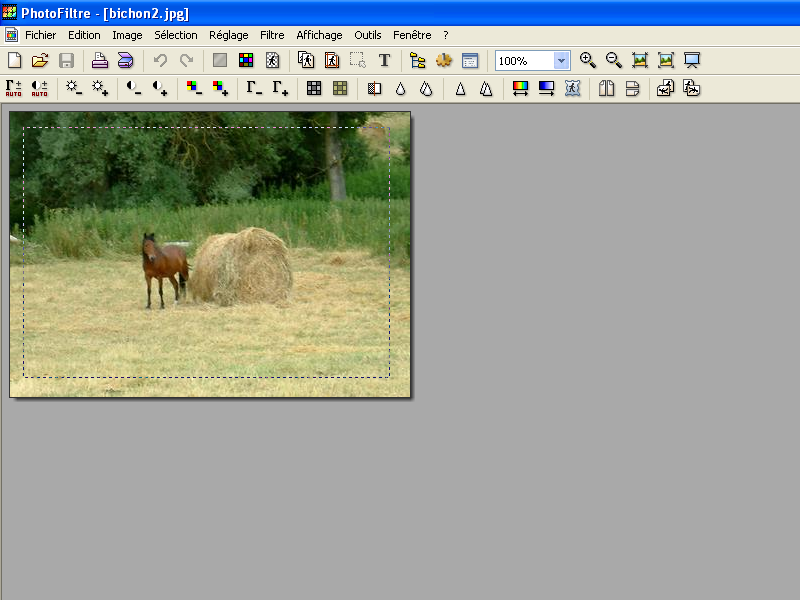
Task: Increase brightness with sun plus icon
Action: pos(99,88)
